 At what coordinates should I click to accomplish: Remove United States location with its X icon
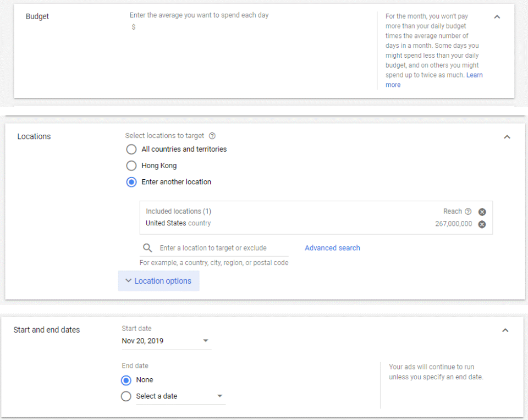point(482,224)
